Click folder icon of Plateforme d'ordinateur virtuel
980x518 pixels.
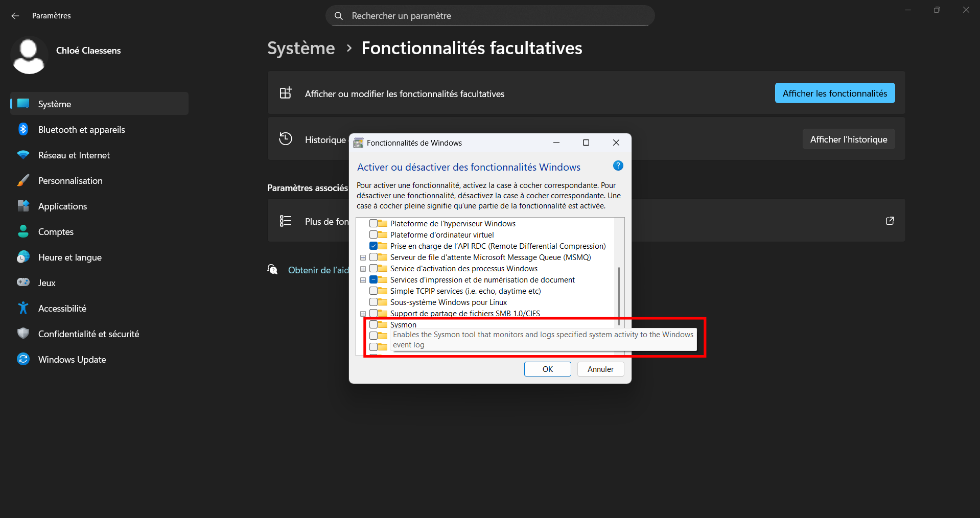click(x=383, y=234)
